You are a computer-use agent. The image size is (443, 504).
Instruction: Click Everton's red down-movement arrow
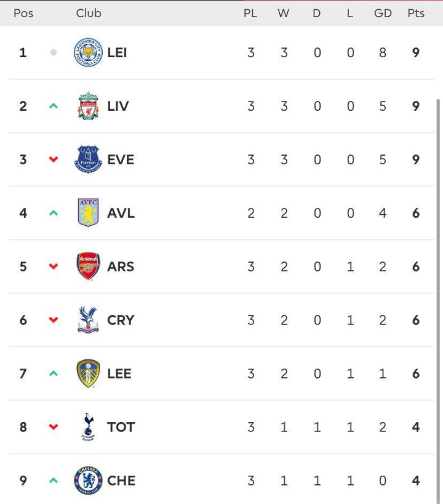[54, 159]
